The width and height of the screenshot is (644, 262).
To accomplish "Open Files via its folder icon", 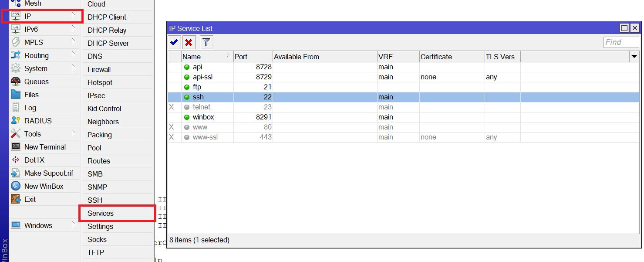I will tap(16, 95).
